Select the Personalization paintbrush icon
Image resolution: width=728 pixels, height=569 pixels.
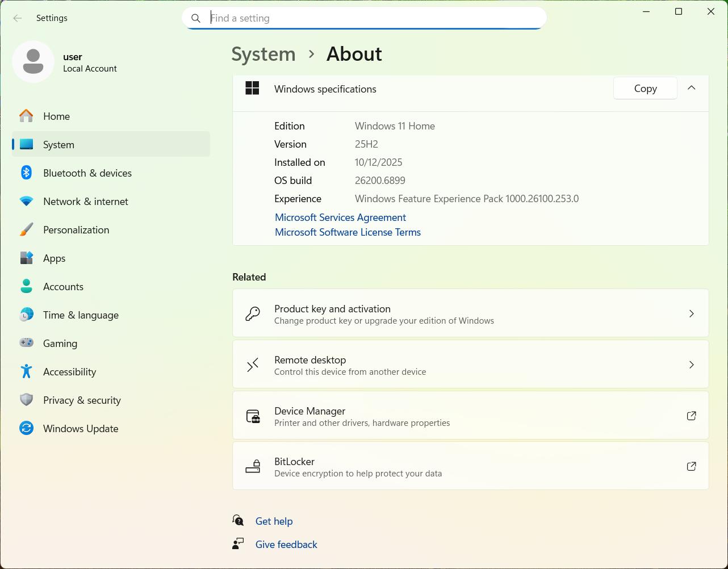click(26, 229)
